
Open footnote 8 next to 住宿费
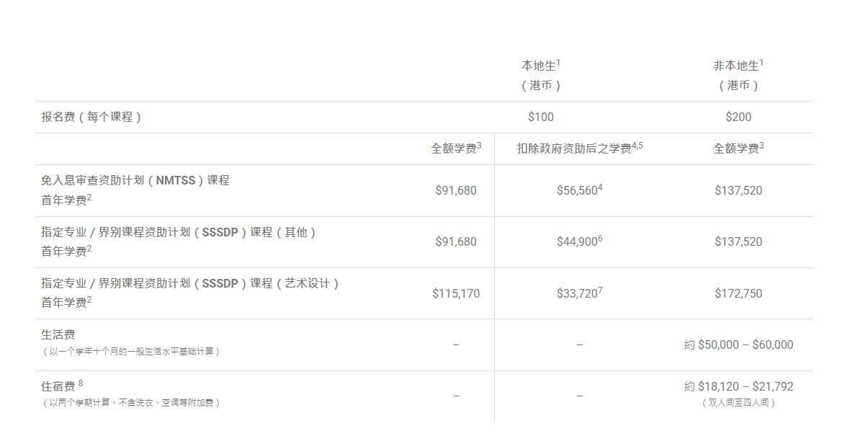pyautogui.click(x=81, y=383)
